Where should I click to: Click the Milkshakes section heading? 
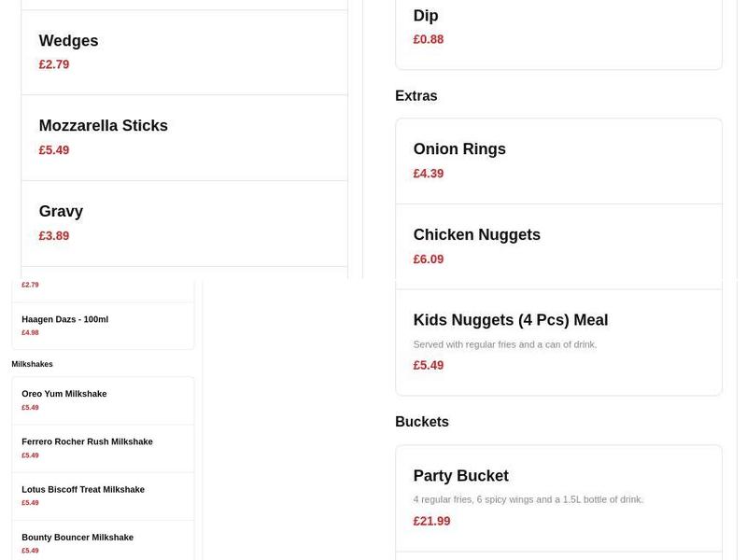tap(33, 363)
